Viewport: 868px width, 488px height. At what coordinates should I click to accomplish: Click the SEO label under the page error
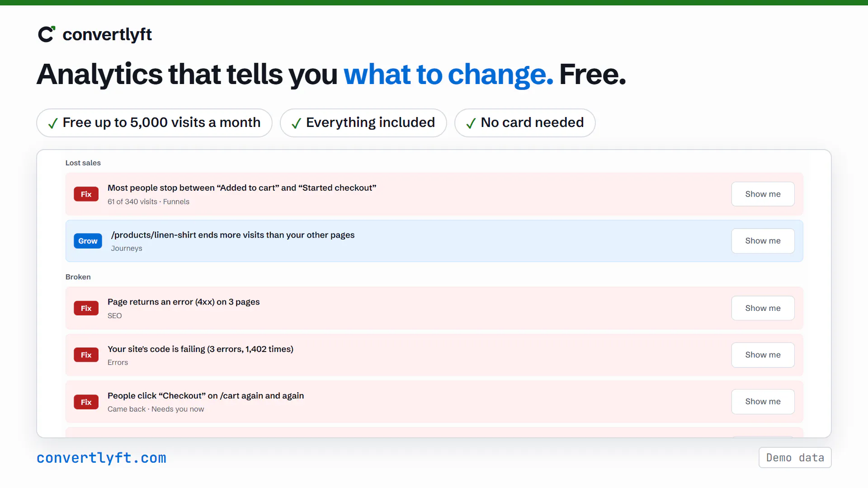pyautogui.click(x=115, y=316)
